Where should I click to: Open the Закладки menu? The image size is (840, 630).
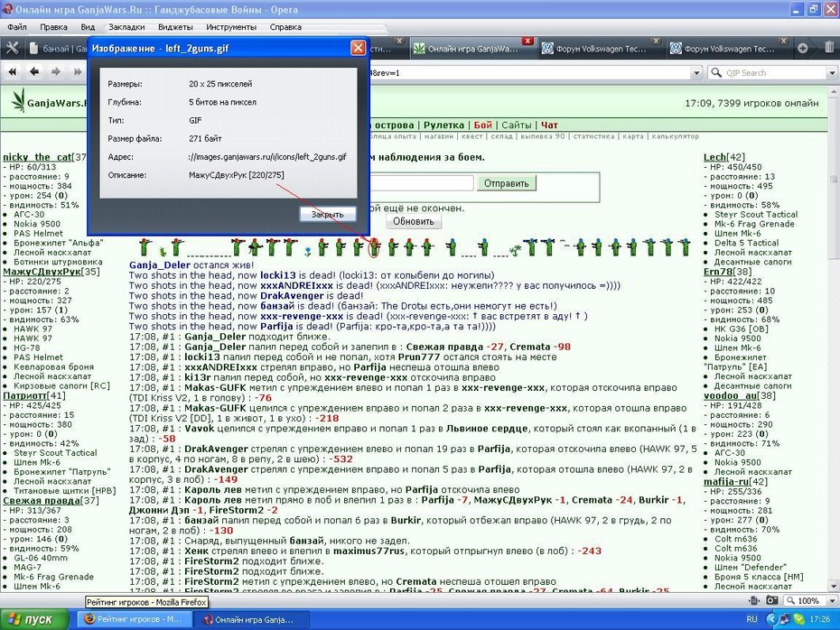tap(126, 27)
